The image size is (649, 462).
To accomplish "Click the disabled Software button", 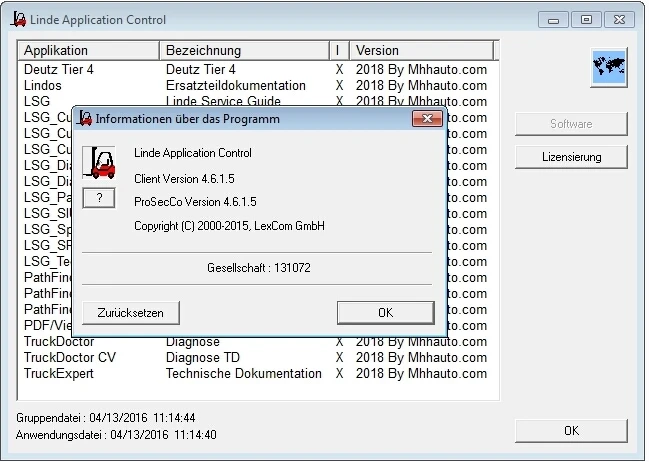I will [571, 124].
